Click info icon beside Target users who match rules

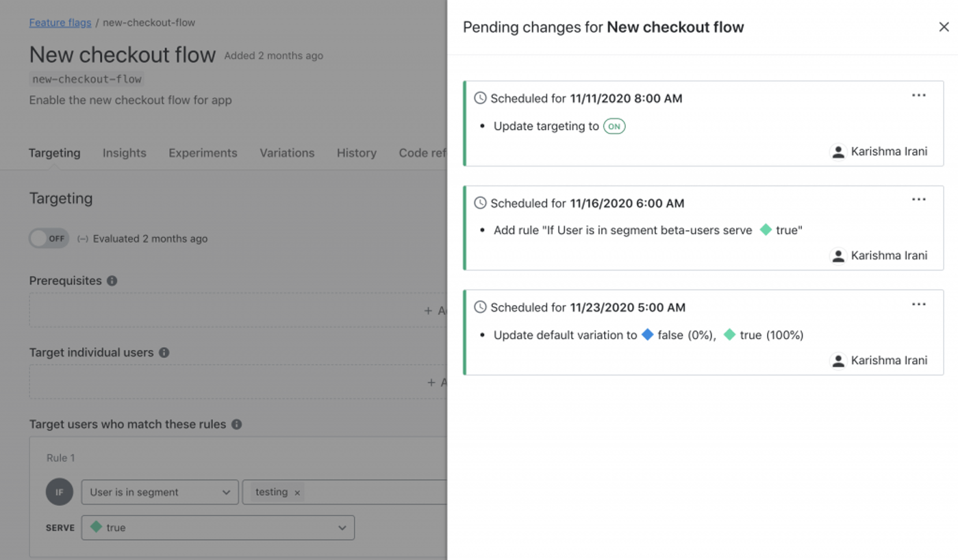[236, 424]
